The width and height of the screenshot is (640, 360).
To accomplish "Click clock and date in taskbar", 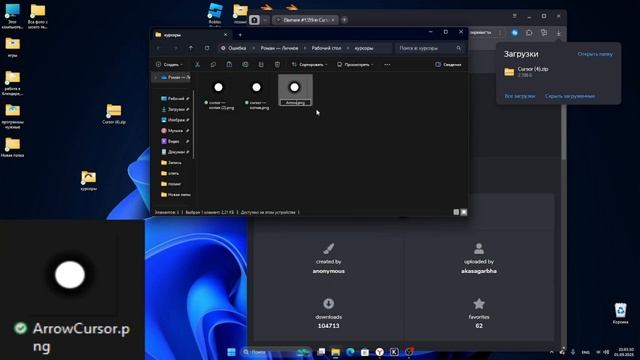I will pos(624,352).
